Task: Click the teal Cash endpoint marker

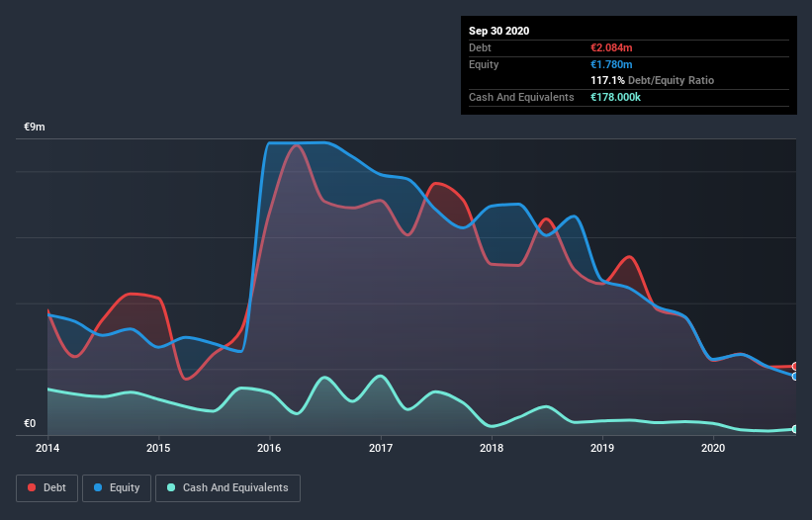Action: (x=795, y=429)
